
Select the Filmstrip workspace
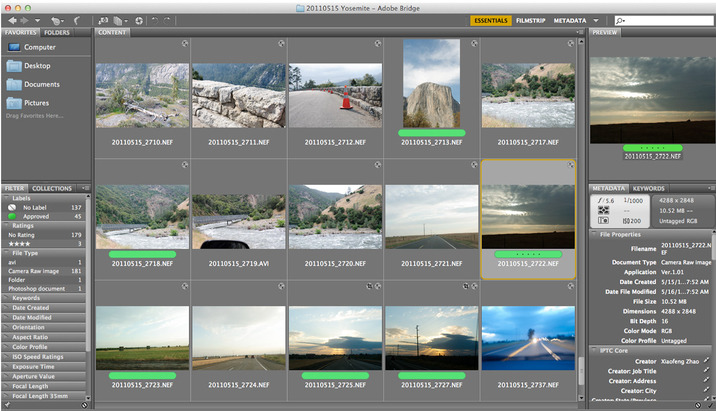(x=530, y=20)
